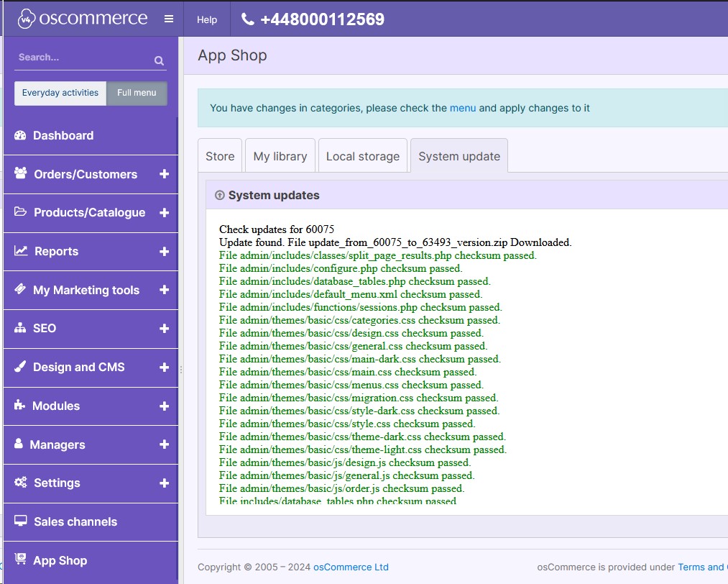Open the Local storage tab

point(363,156)
